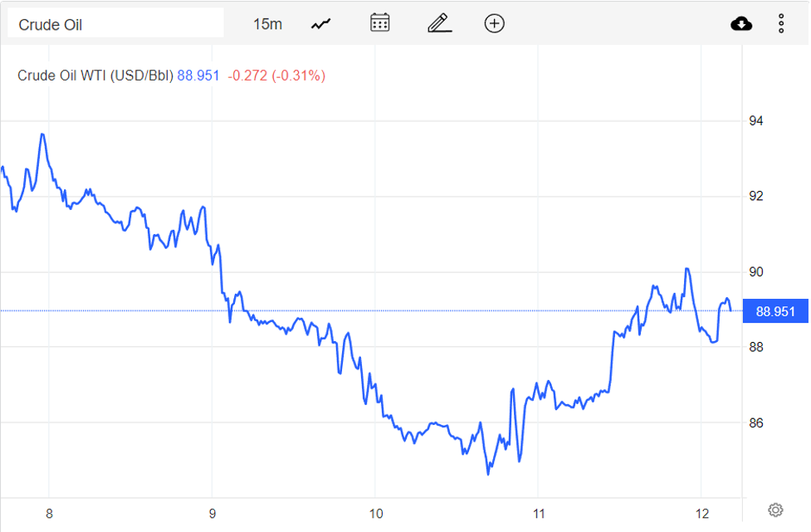Click the cloud download export icon
Screen dimensions: 811x532
tap(741, 22)
